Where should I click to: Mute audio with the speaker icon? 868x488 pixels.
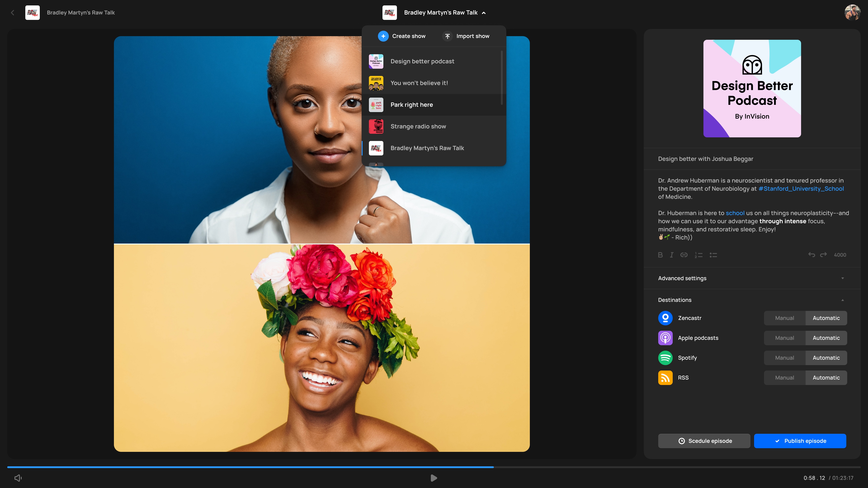[18, 478]
